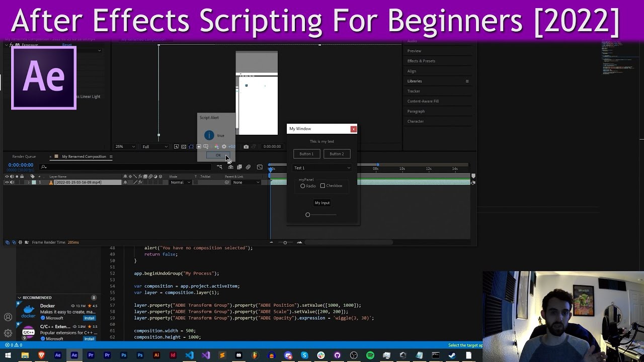
Task: Click the slider handle in My Window
Action: (307, 215)
